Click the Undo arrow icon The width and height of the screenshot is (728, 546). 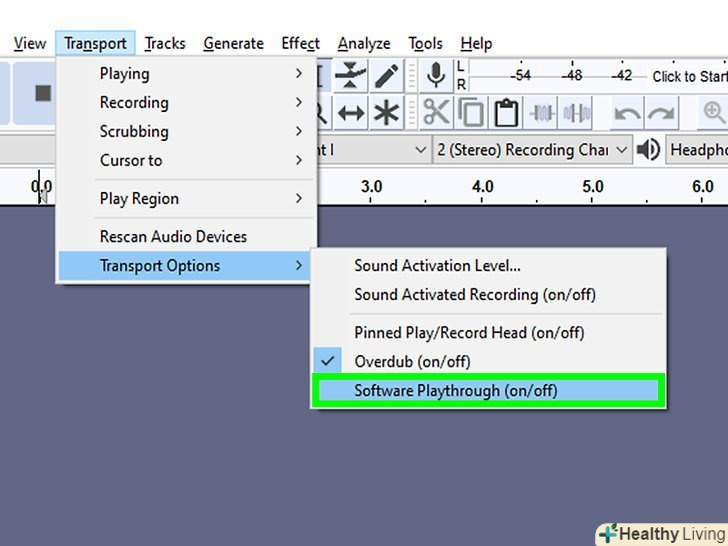[627, 112]
